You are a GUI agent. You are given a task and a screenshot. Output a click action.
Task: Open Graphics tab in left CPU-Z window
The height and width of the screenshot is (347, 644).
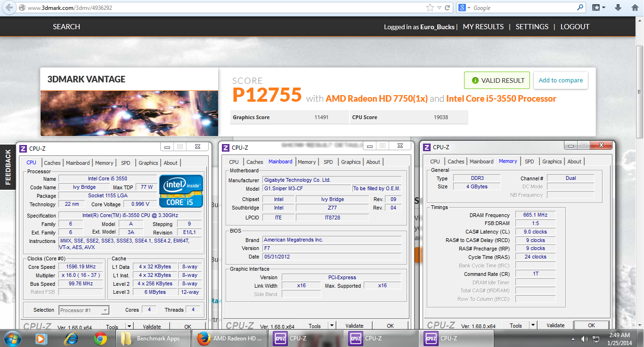point(148,163)
